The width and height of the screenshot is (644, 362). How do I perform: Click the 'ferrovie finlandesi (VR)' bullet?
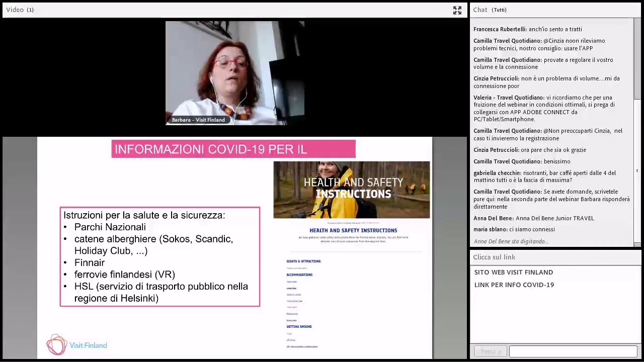tap(125, 275)
